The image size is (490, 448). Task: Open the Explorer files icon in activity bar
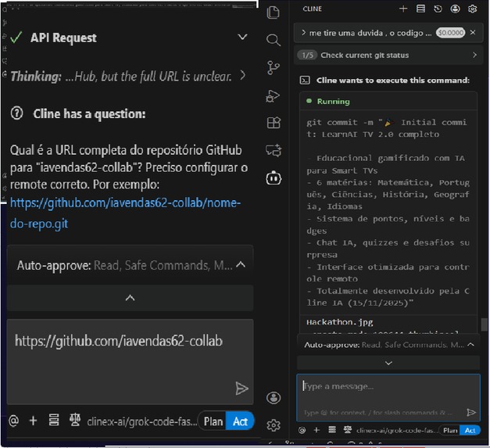pos(274,13)
